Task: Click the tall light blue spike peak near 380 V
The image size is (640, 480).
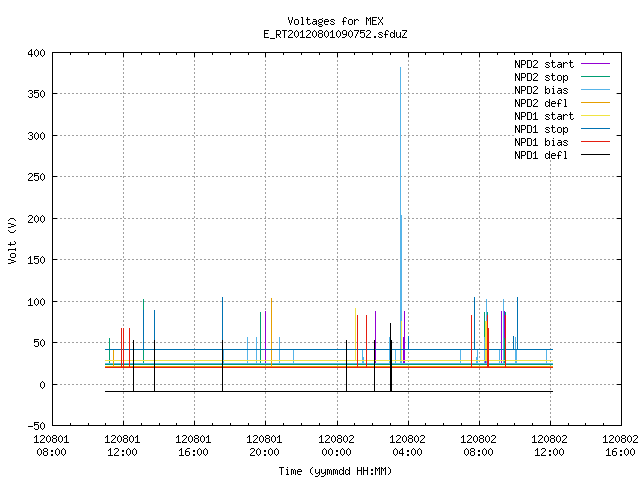Action: click(400, 68)
